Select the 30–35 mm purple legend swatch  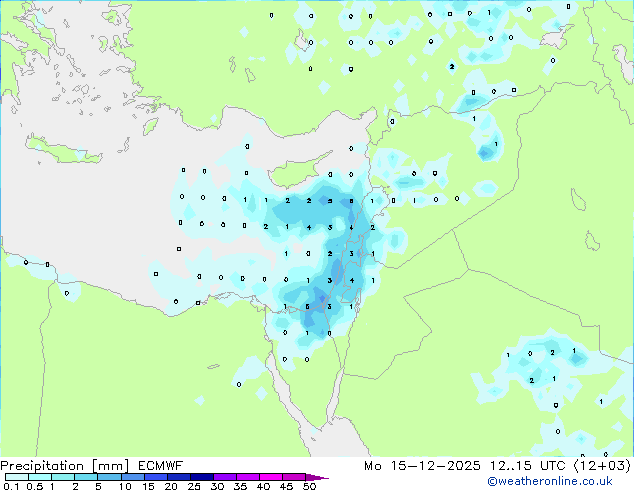pyautogui.click(x=224, y=477)
